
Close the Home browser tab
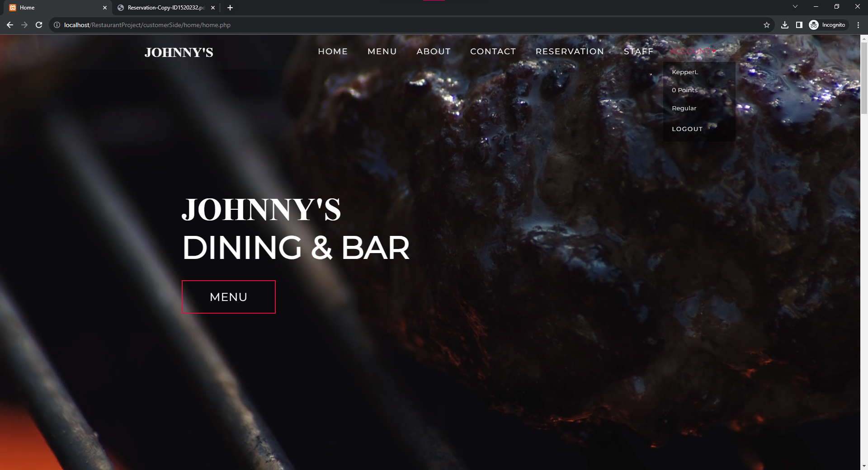coord(105,8)
